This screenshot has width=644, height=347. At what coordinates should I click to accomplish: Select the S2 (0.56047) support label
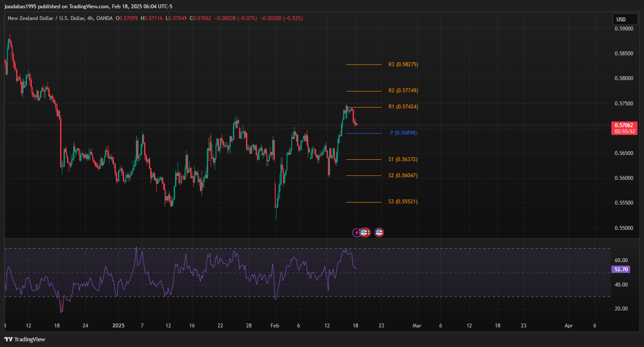click(403, 175)
